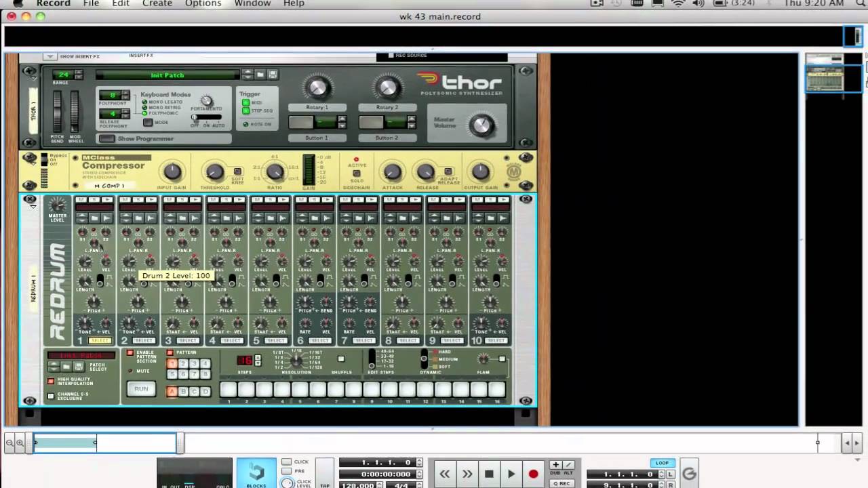The height and width of the screenshot is (488, 868).
Task: Click the Thor Portamento knob
Action: click(x=206, y=101)
